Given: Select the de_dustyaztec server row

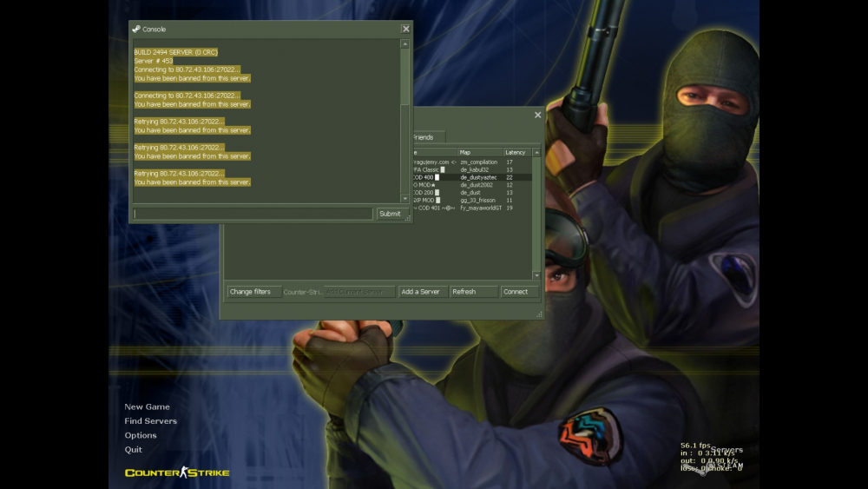Looking at the screenshot, I should coord(479,177).
